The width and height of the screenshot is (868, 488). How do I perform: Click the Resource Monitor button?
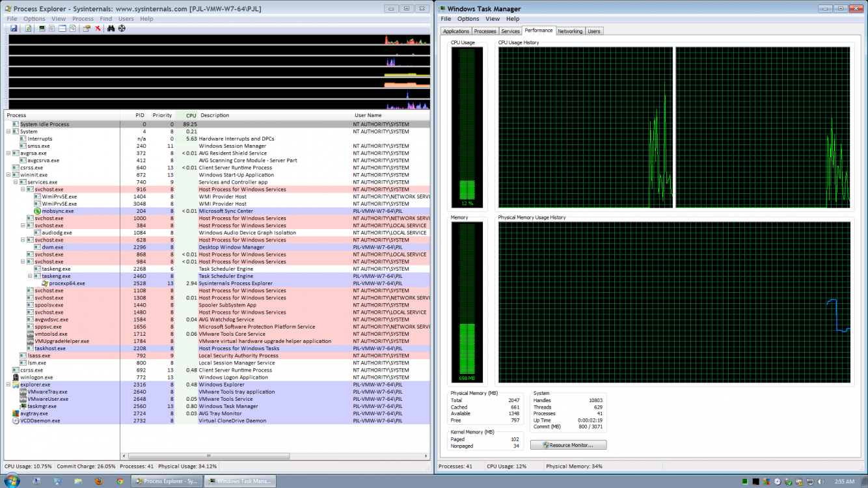tap(569, 445)
